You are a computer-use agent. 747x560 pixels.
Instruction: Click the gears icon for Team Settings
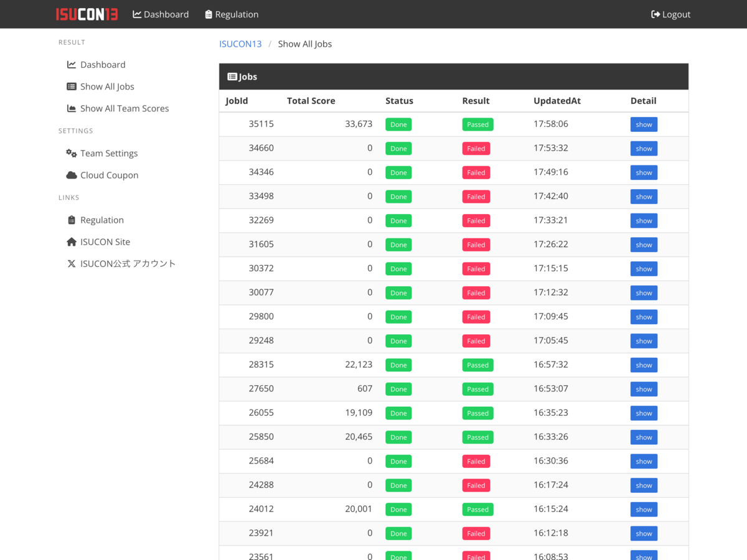[x=72, y=153]
